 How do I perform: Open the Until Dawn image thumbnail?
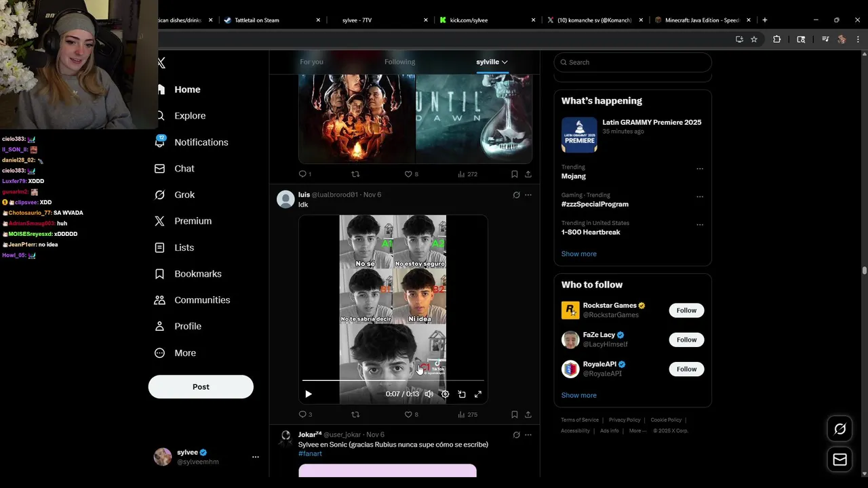pos(474,119)
